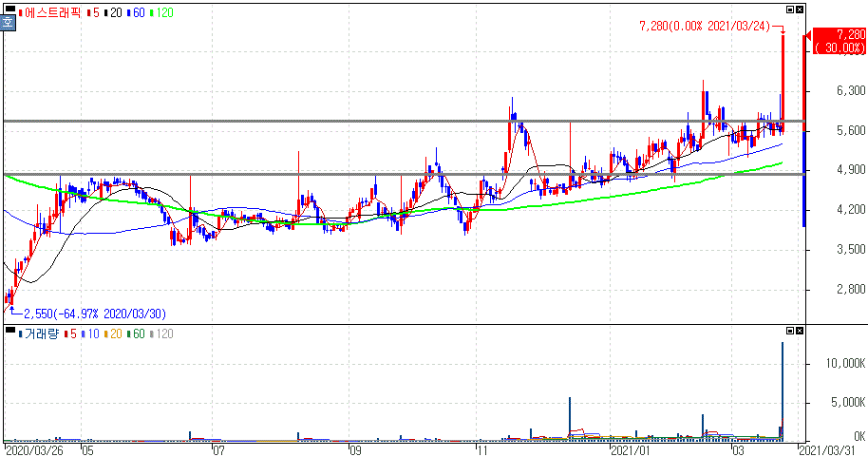Toggle the price 60-day moving average legend

[x=136, y=12]
